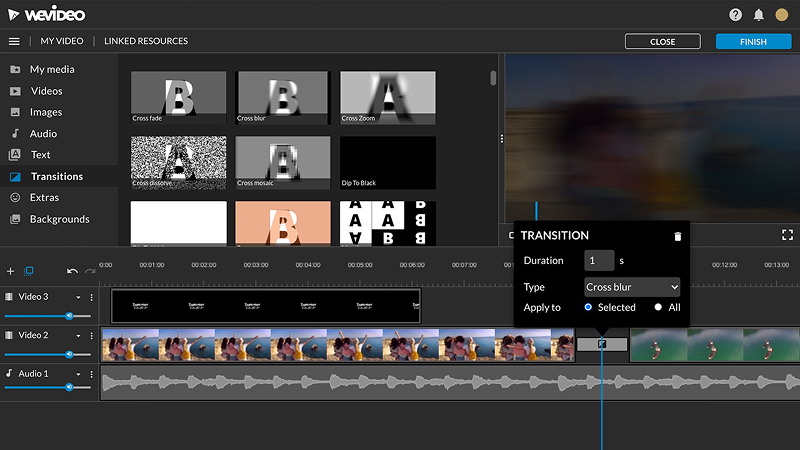The height and width of the screenshot is (450, 800).
Task: Expand the Audio 1 track dropdown arrow
Action: tap(78, 373)
